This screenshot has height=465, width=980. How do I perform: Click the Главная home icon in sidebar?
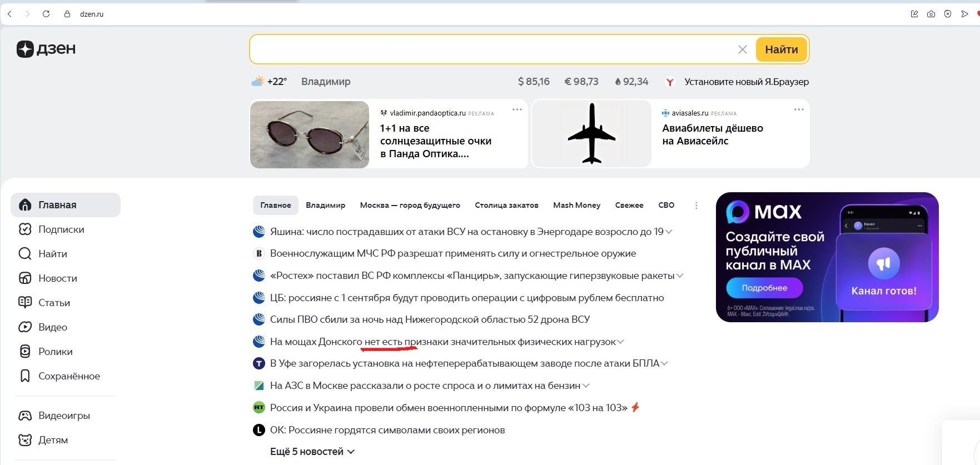click(x=25, y=205)
